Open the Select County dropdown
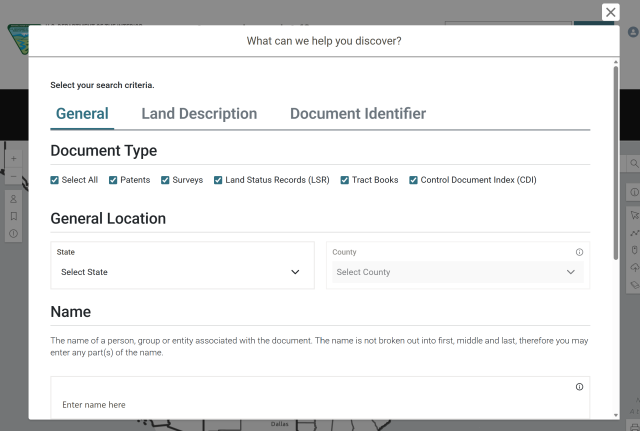640x431 pixels. click(x=458, y=272)
